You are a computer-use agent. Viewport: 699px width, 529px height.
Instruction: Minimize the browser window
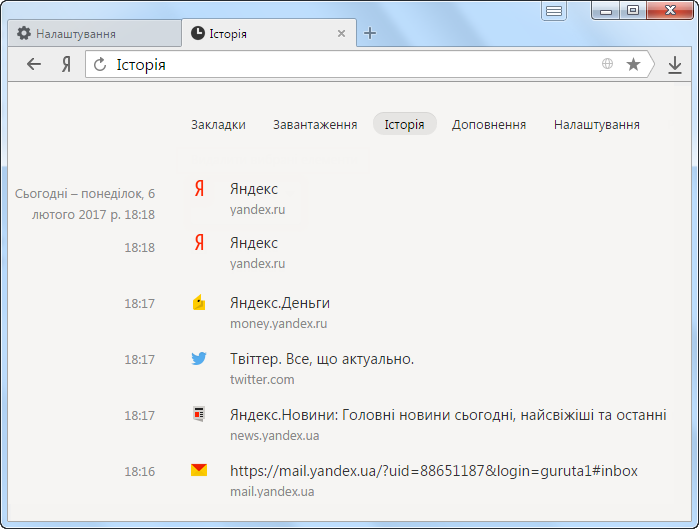coord(606,11)
